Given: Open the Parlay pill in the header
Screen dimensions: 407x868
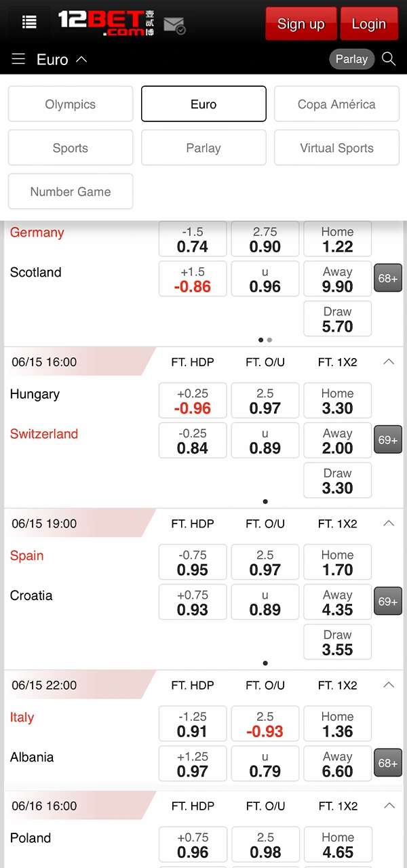Looking at the screenshot, I should (x=351, y=59).
